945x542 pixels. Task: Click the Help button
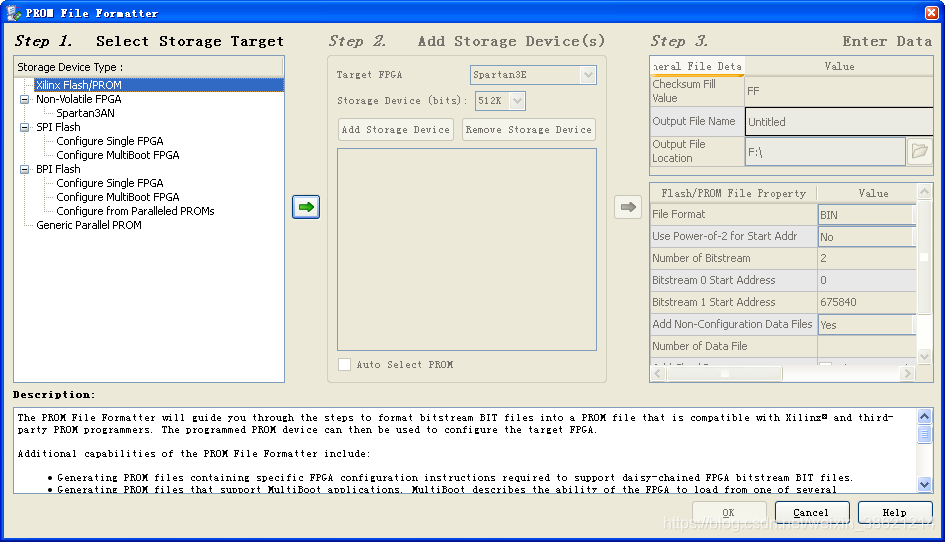[x=895, y=512]
